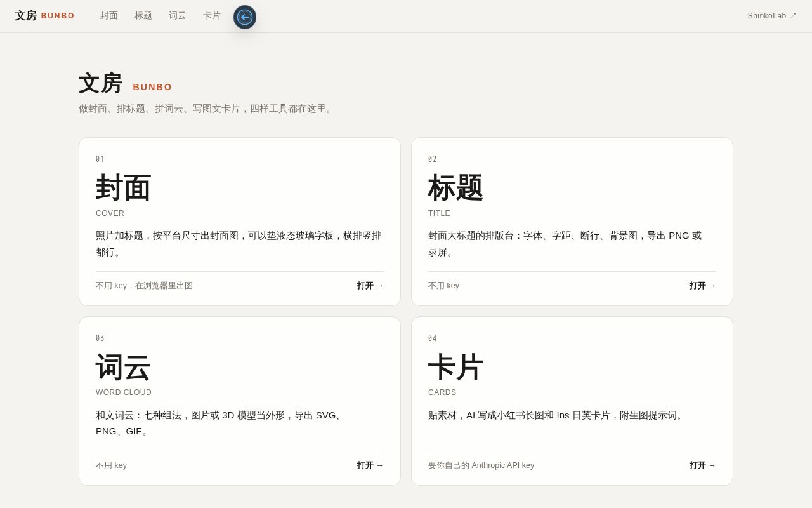Click description starting 封面大标题的排版台
Viewport: 812px width, 508px height.
click(565, 244)
